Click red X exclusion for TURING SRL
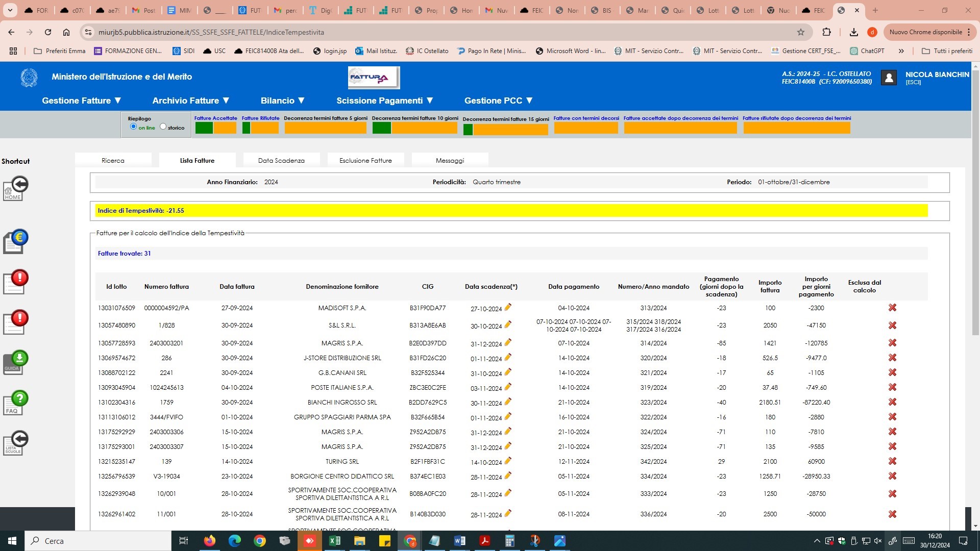 (892, 461)
